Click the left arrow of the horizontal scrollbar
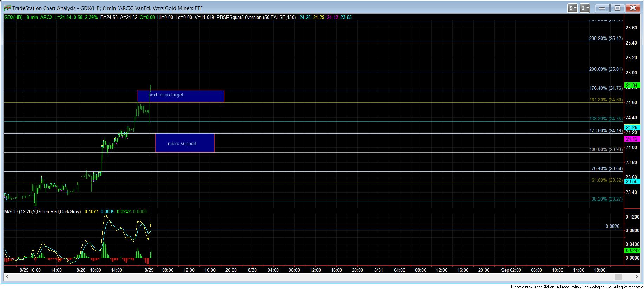 coord(7,277)
